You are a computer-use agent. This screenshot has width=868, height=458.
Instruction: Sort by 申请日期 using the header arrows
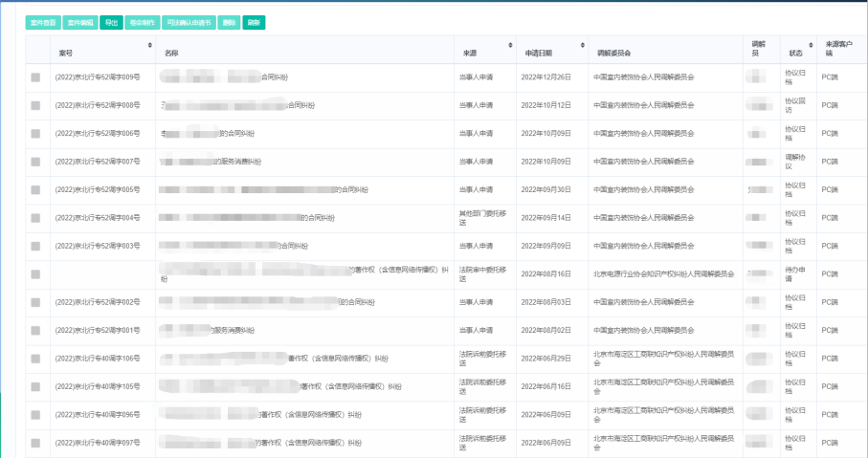pyautogui.click(x=580, y=45)
